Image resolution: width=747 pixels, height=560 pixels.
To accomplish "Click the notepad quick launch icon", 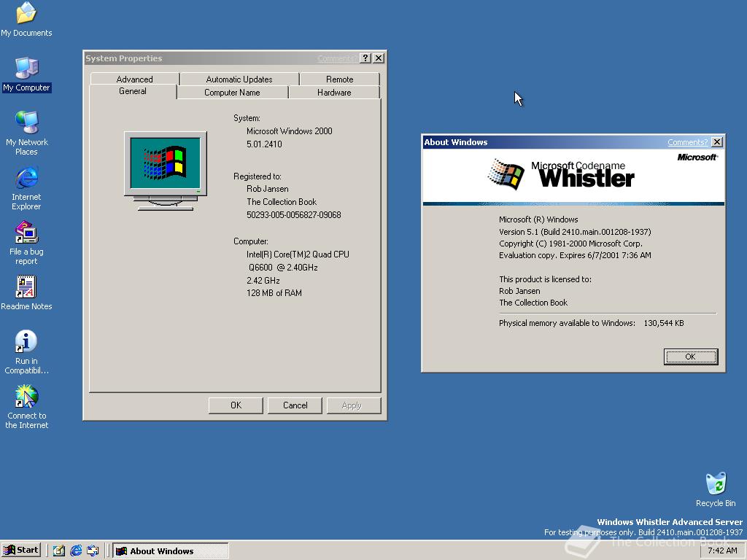I will (x=58, y=551).
